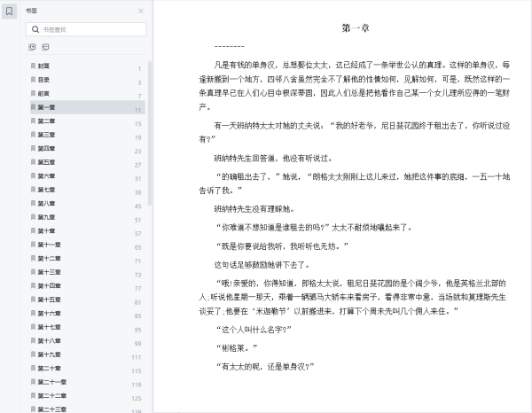Go to 第四章 bookmark

(x=88, y=149)
